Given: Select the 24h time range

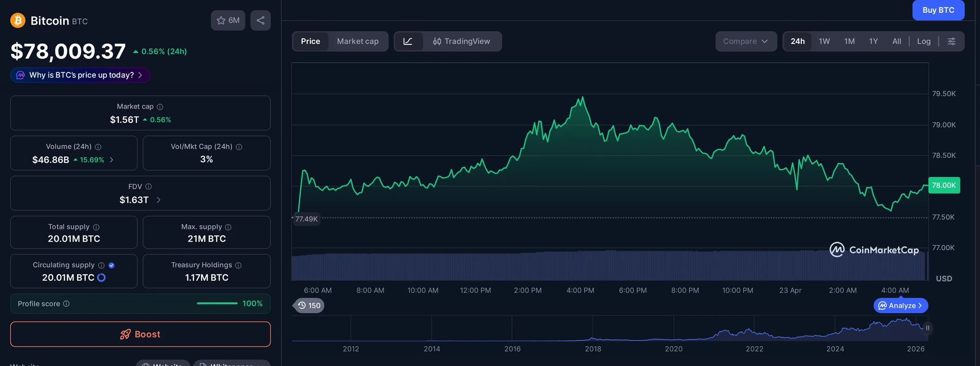Looking at the screenshot, I should click(x=797, y=41).
